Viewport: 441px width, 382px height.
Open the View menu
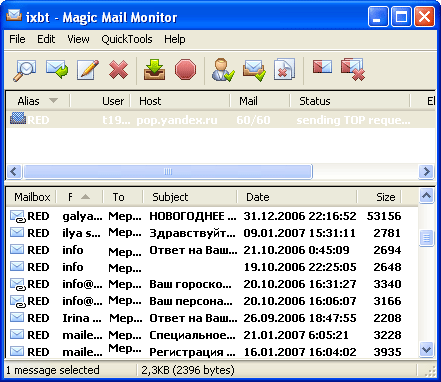(x=78, y=39)
